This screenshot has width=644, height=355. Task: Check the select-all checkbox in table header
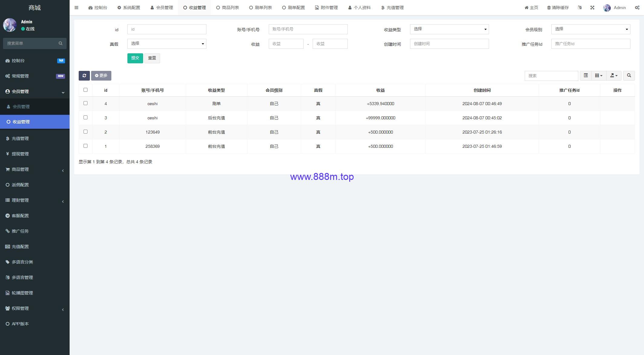[x=85, y=90]
